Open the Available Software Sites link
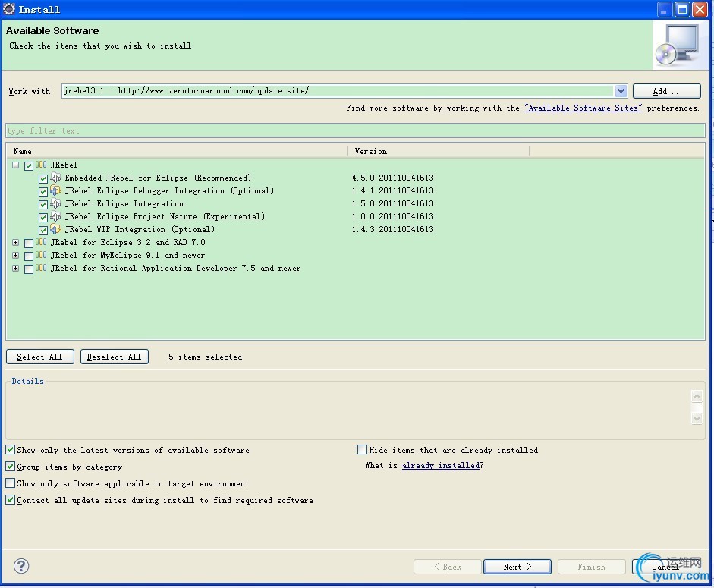Viewport: 714px width, 588px height. [583, 108]
